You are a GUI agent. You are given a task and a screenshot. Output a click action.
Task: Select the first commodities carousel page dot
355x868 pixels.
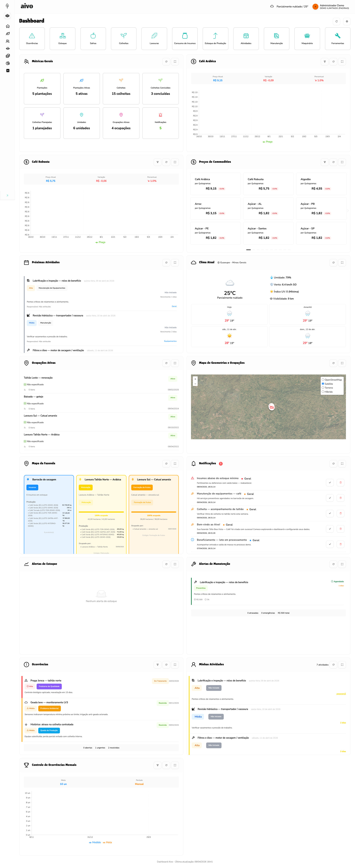coord(248,250)
